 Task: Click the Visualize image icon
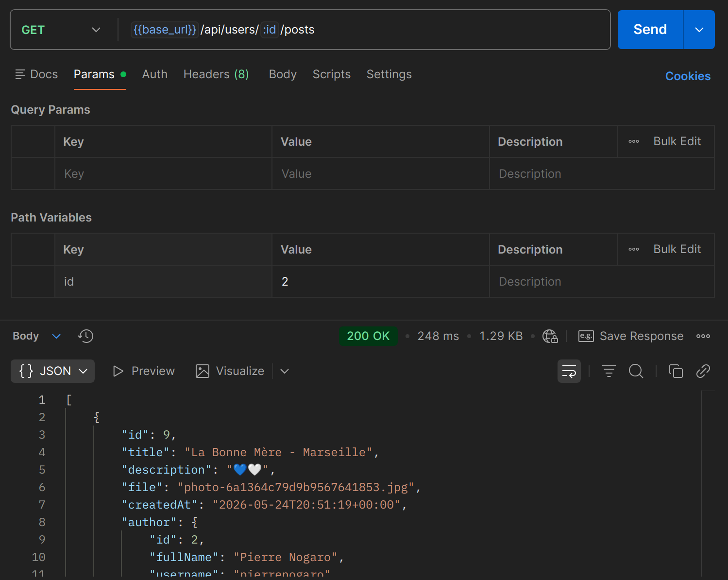point(202,371)
